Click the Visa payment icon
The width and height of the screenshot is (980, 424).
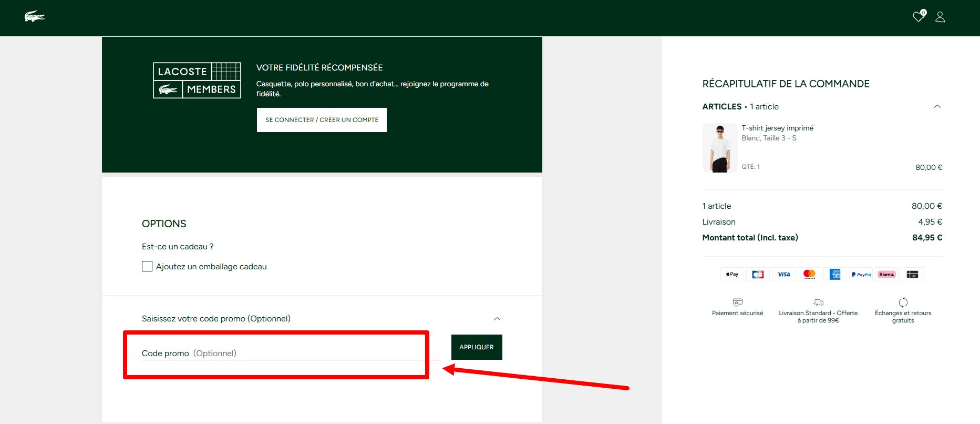coord(783,274)
